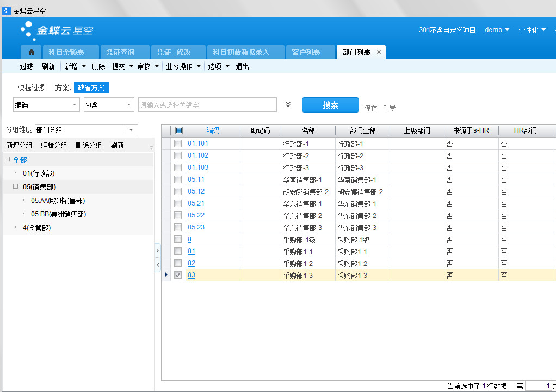Open department code link 05.12
This screenshot has width=556, height=392.
click(196, 191)
